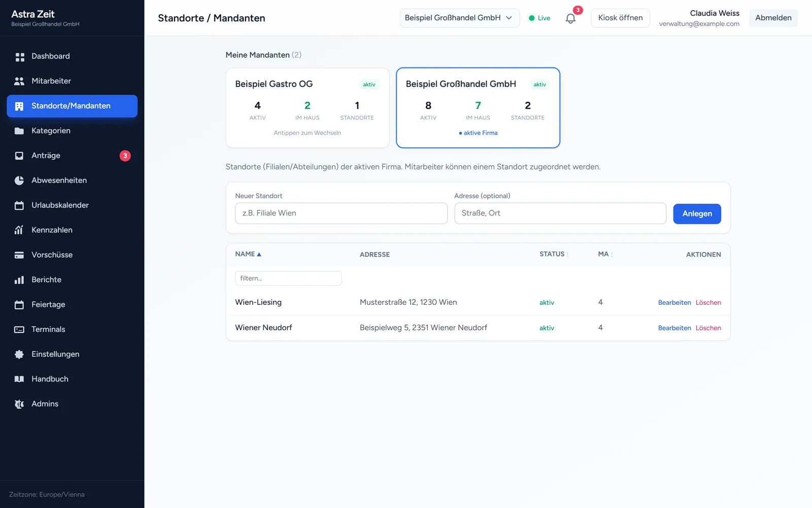Click the Live status indicator
The image size is (812, 508).
coord(539,18)
